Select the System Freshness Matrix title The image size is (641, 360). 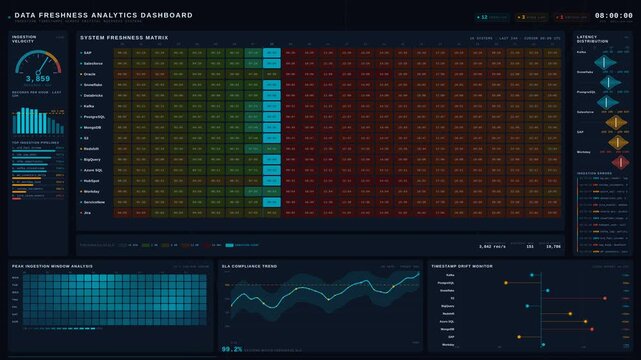pos(124,38)
